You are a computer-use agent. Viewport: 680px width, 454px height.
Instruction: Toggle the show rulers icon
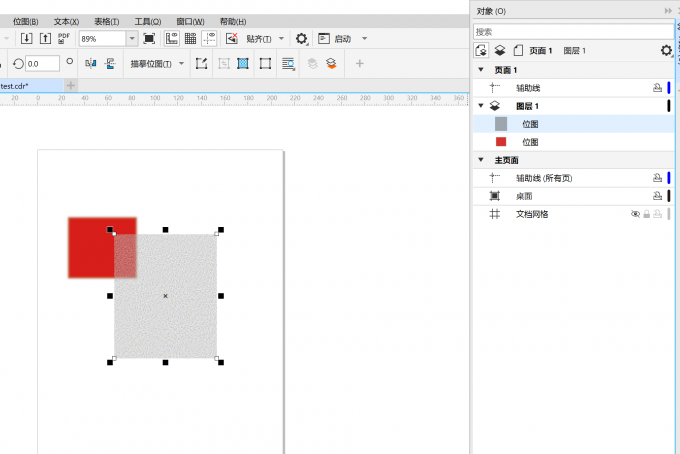click(x=172, y=39)
